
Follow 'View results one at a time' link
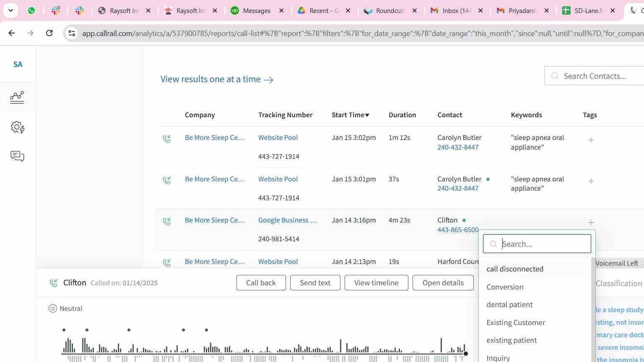[x=217, y=79]
